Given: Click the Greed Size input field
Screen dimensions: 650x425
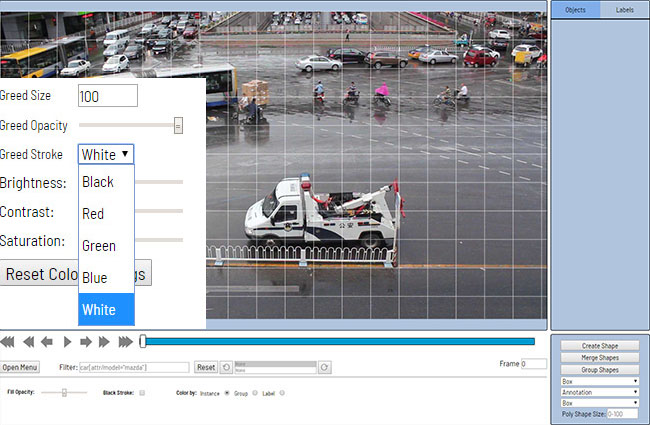Looking at the screenshot, I should click(x=107, y=96).
